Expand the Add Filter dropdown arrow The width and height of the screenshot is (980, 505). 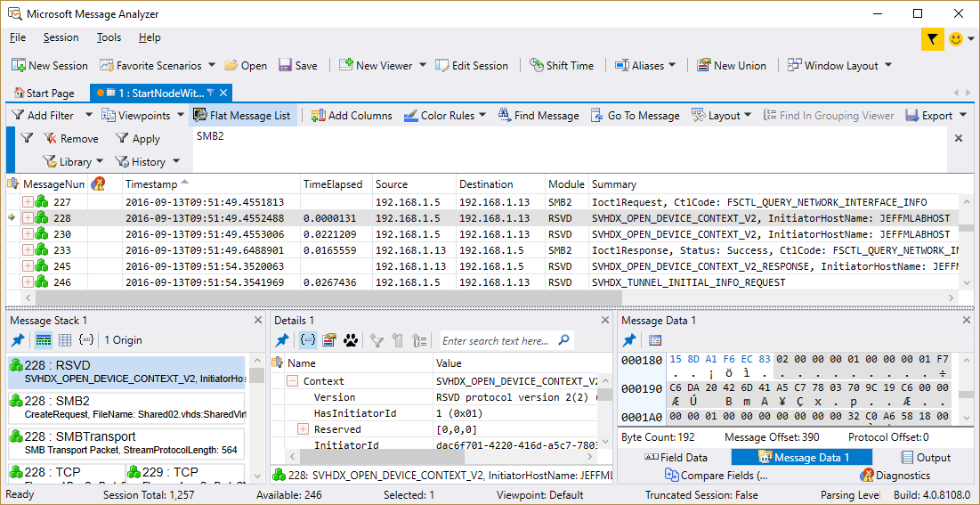point(88,116)
